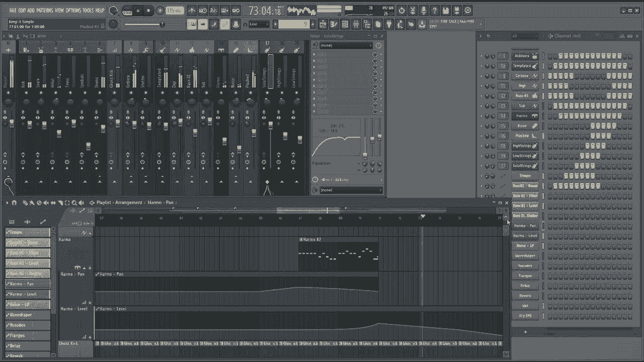Open the chat bubble icon in top toolbar
Screen dimensions: 644x362
click(467, 10)
